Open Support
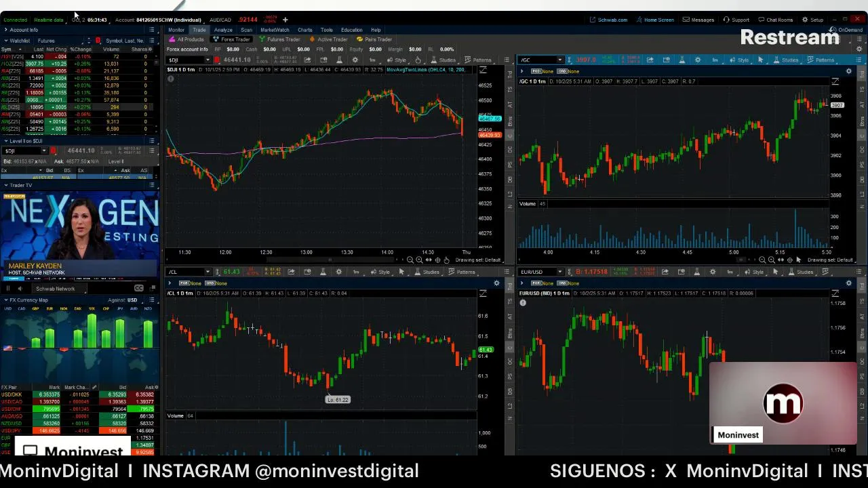Screen dimensions: 868x488 click(736, 20)
